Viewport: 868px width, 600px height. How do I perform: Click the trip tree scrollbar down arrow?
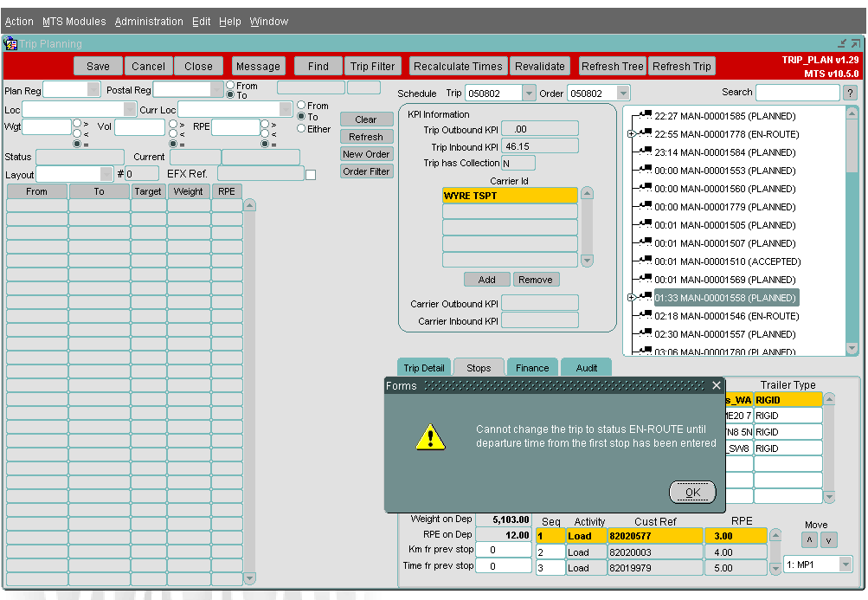pyautogui.click(x=852, y=348)
